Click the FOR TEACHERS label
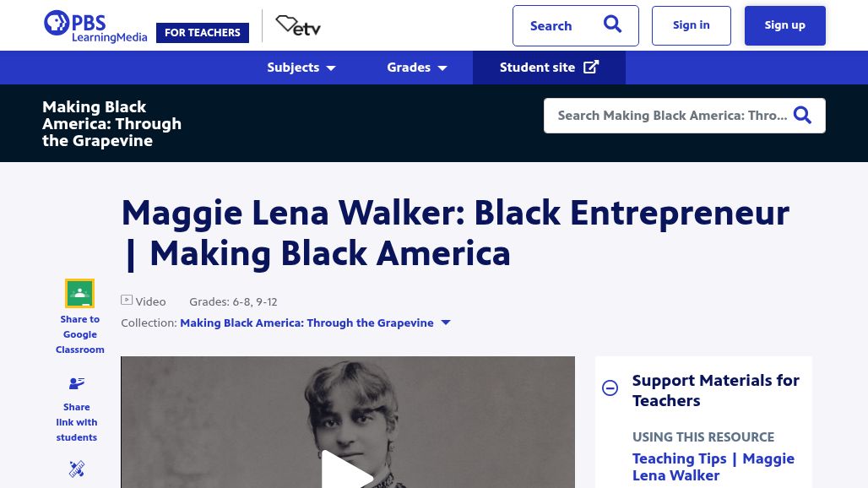Viewport: 868px width, 488px height. [203, 33]
